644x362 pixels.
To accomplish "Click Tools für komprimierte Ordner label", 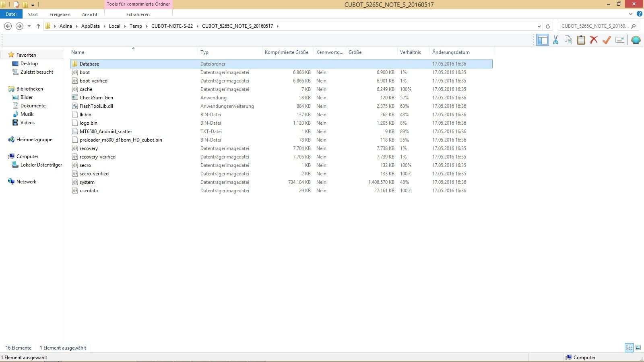I will [x=138, y=4].
